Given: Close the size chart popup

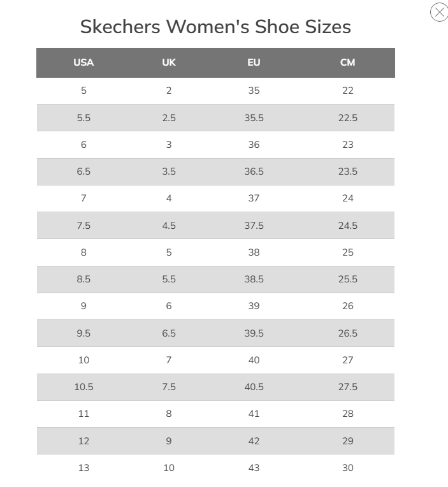Looking at the screenshot, I should point(439,12).
